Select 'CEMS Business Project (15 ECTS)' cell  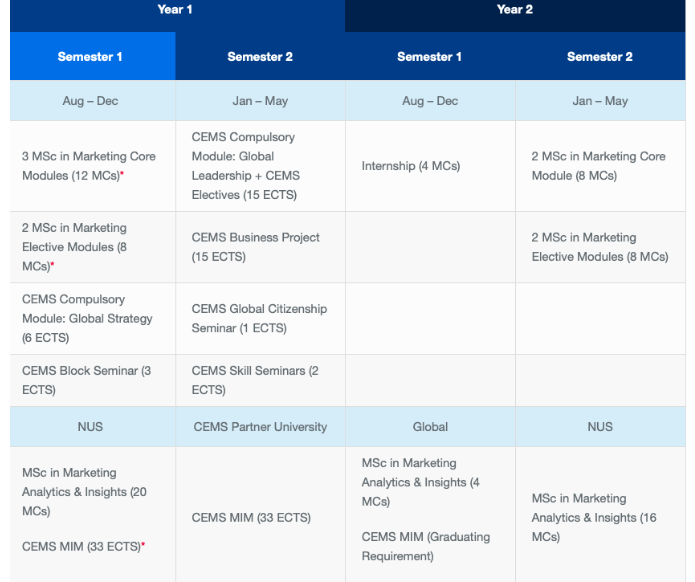(260, 247)
